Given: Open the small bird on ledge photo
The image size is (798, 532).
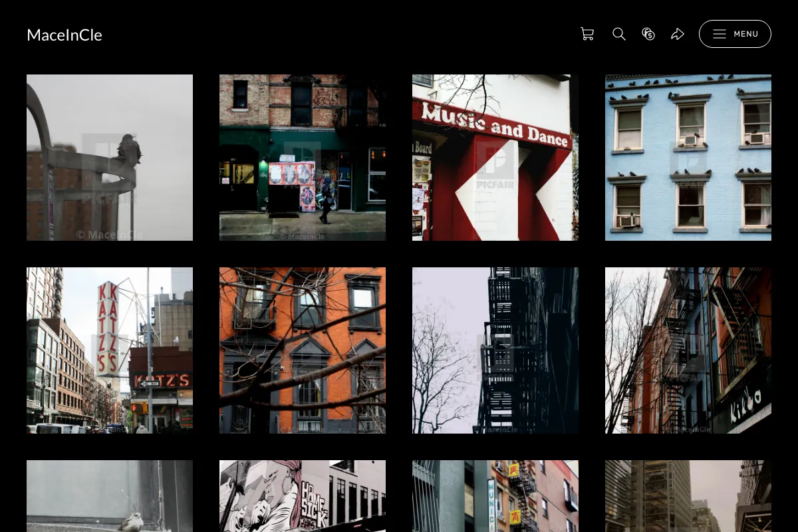Looking at the screenshot, I should tap(110, 496).
